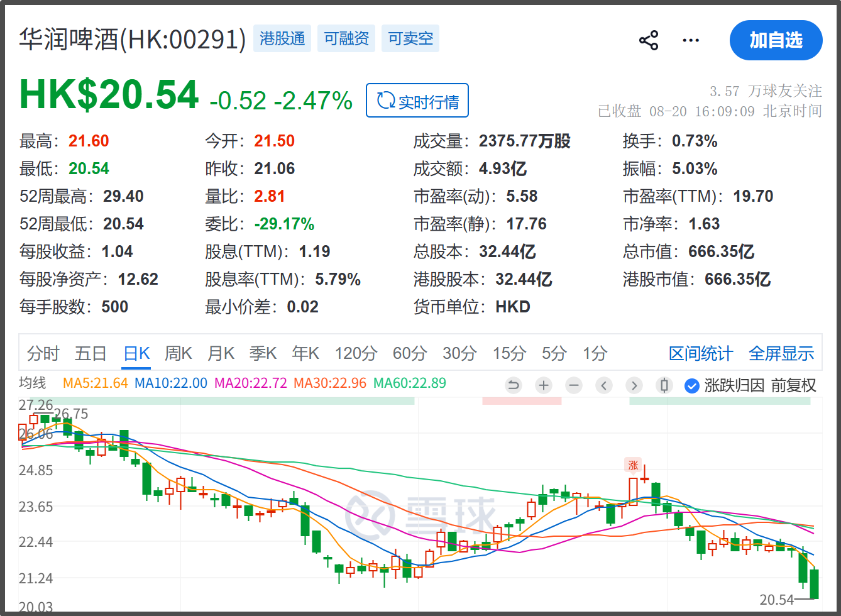The image size is (841, 616).
Task: Click the 委比 value -29.17%
Action: [284, 224]
